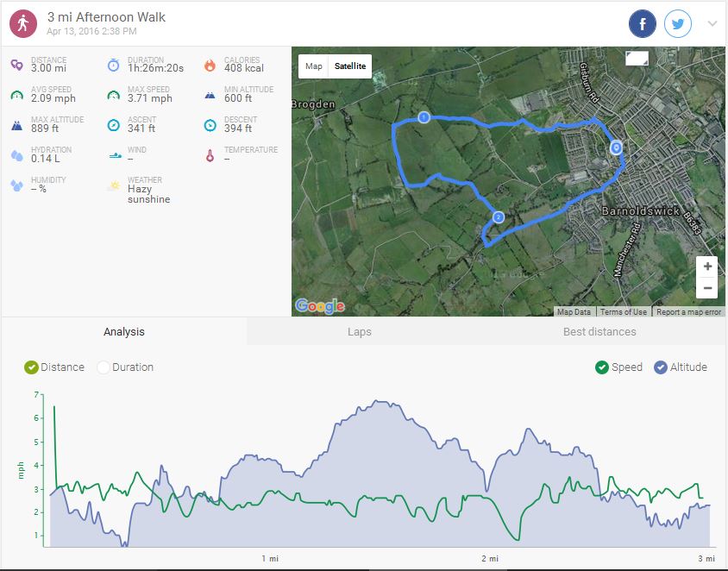Click mile marker 2 on route

point(498,217)
